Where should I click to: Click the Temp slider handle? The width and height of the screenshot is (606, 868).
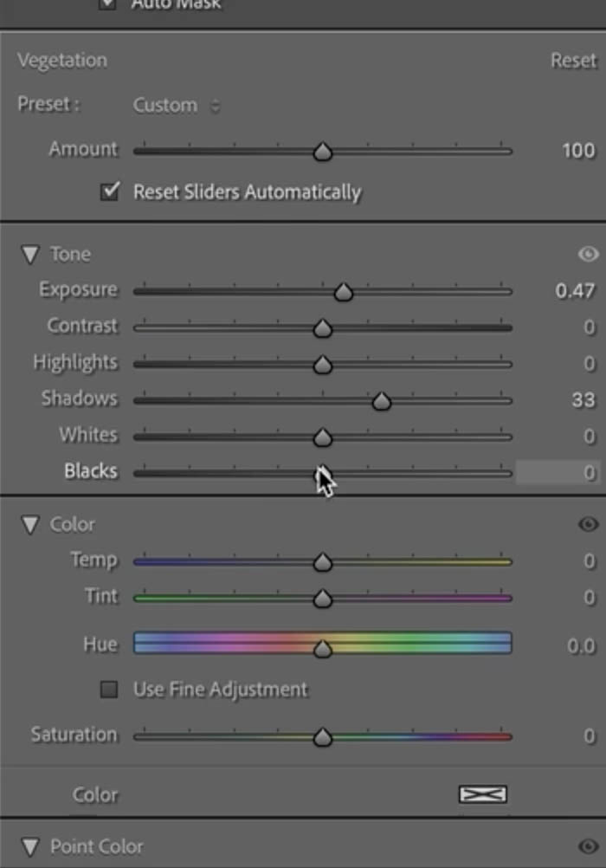[x=323, y=562]
